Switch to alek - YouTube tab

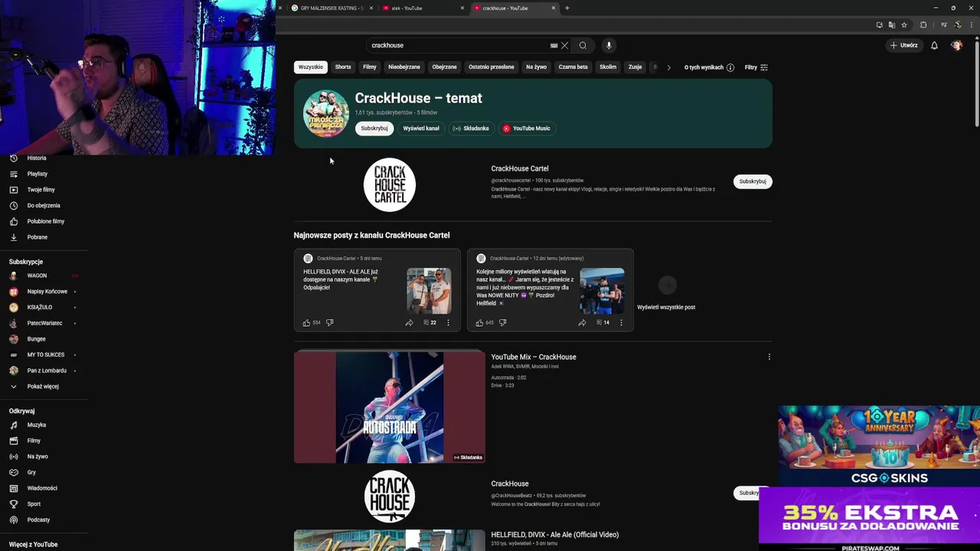point(423,8)
